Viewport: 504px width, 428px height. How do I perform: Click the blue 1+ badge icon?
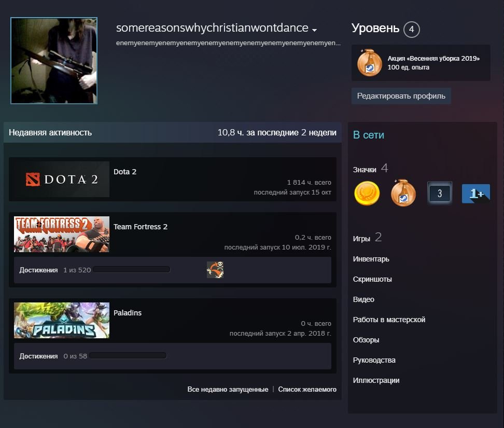click(x=476, y=192)
